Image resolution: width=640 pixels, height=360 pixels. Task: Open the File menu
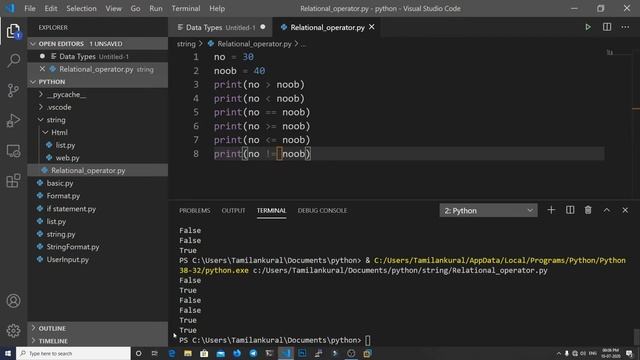click(30, 8)
